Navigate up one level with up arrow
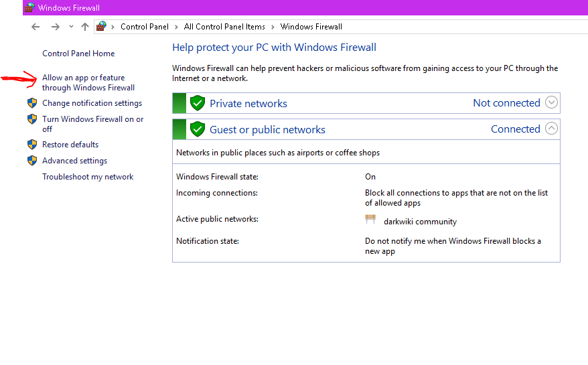 (85, 27)
